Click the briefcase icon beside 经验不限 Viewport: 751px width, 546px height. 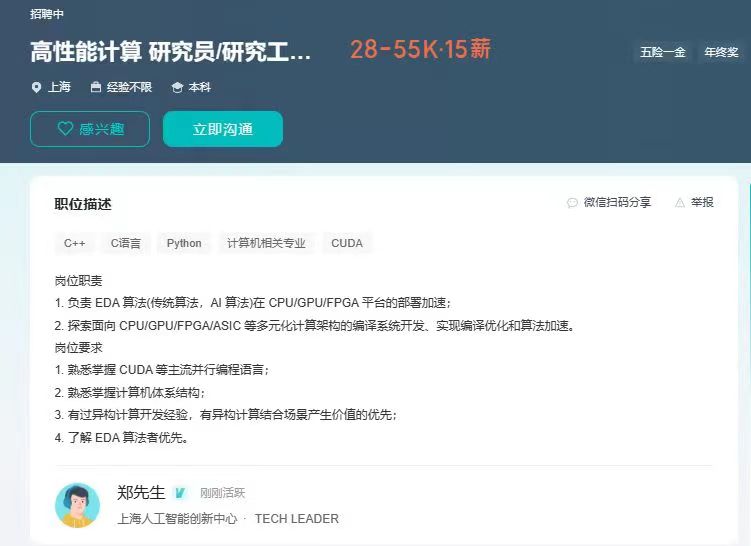click(x=96, y=87)
